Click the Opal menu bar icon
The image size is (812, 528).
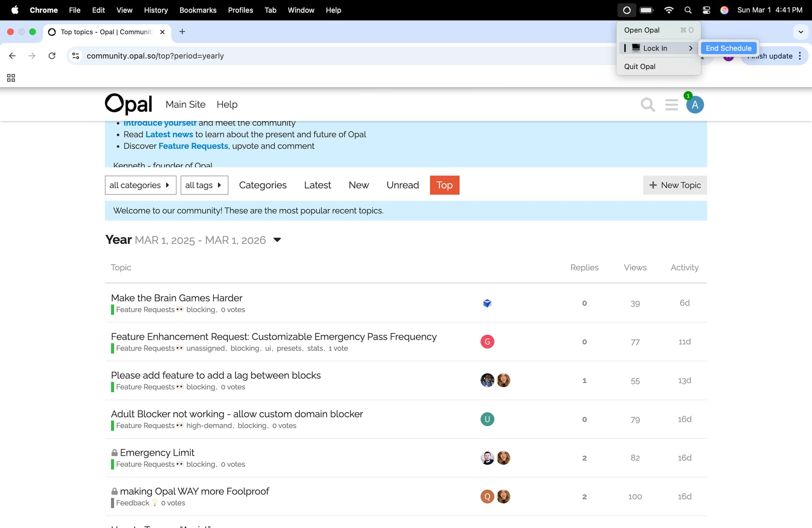(627, 10)
